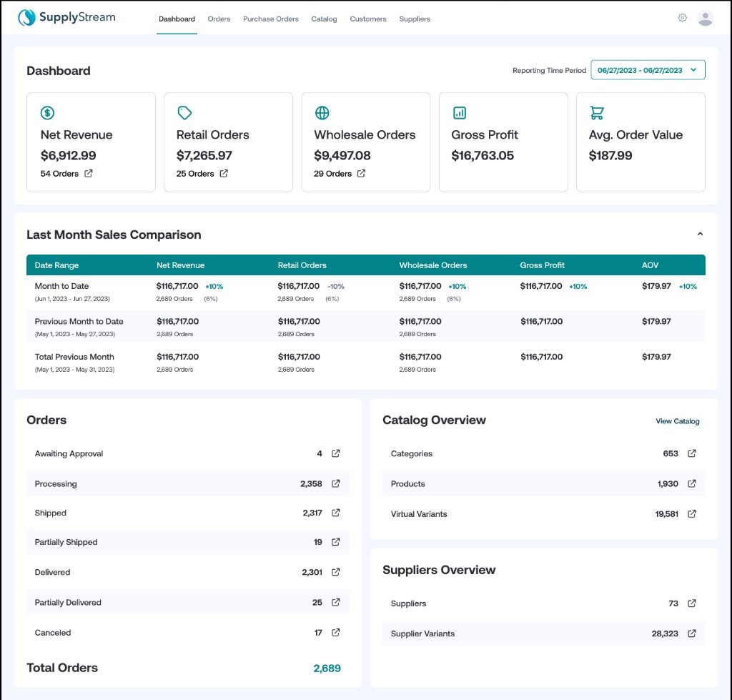732x700 pixels.
Task: Click the Products count 1,930
Action: (x=668, y=484)
